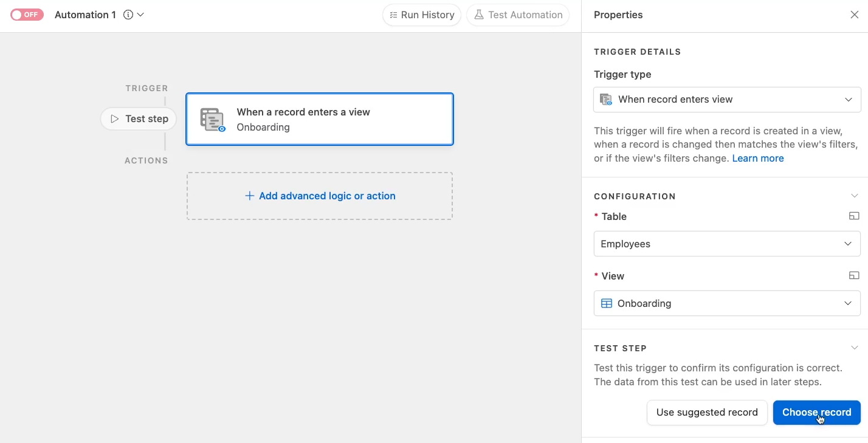Open the Trigger type dropdown
Screen dimensions: 868x443
(x=727, y=100)
